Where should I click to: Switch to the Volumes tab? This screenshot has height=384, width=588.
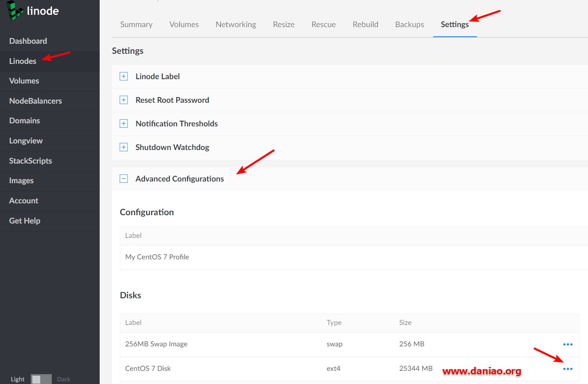pyautogui.click(x=184, y=24)
